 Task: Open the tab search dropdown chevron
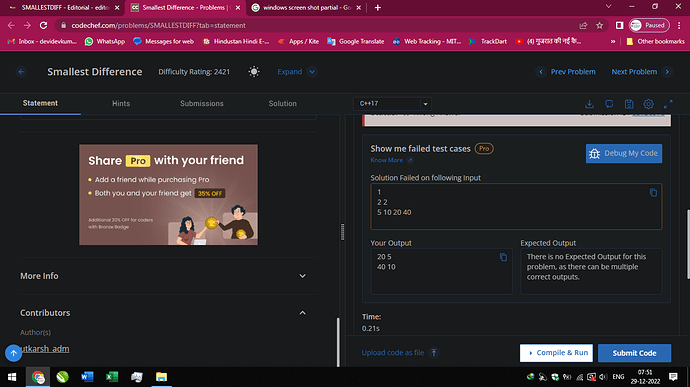point(609,7)
